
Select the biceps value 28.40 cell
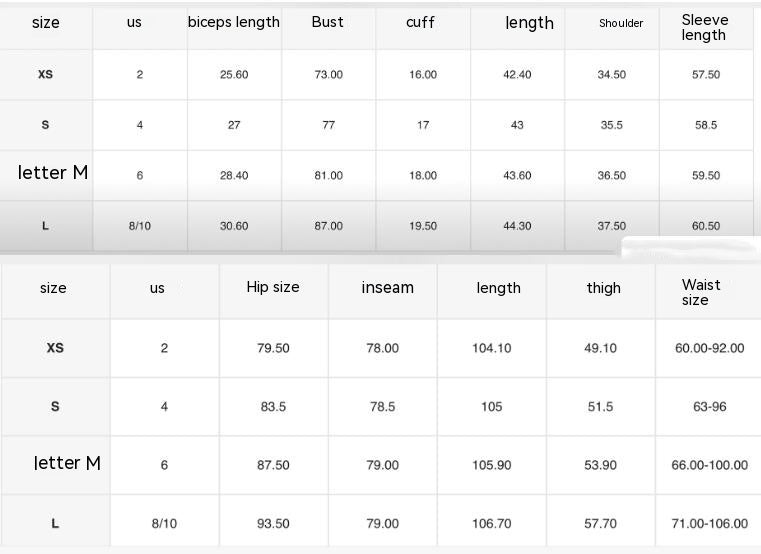coord(234,176)
